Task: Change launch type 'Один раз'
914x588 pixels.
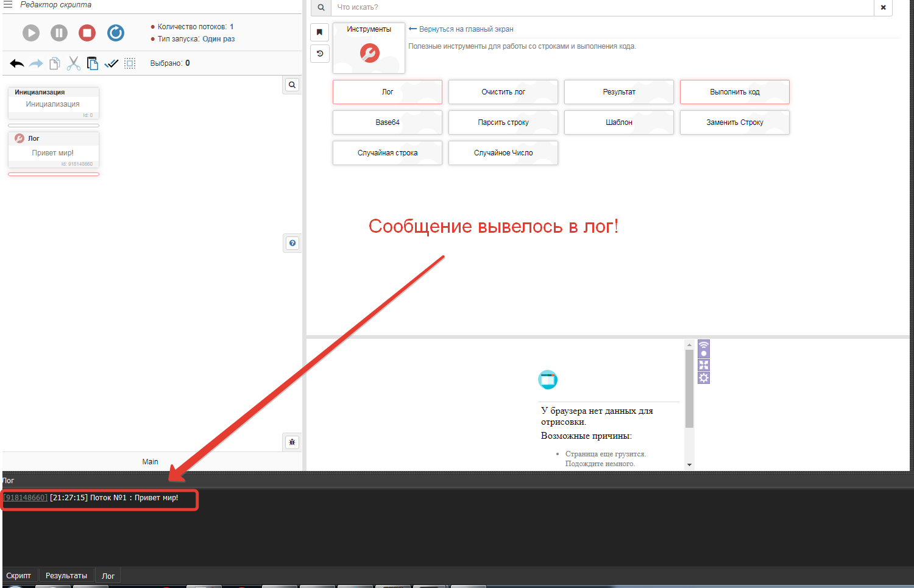Action: pos(218,39)
